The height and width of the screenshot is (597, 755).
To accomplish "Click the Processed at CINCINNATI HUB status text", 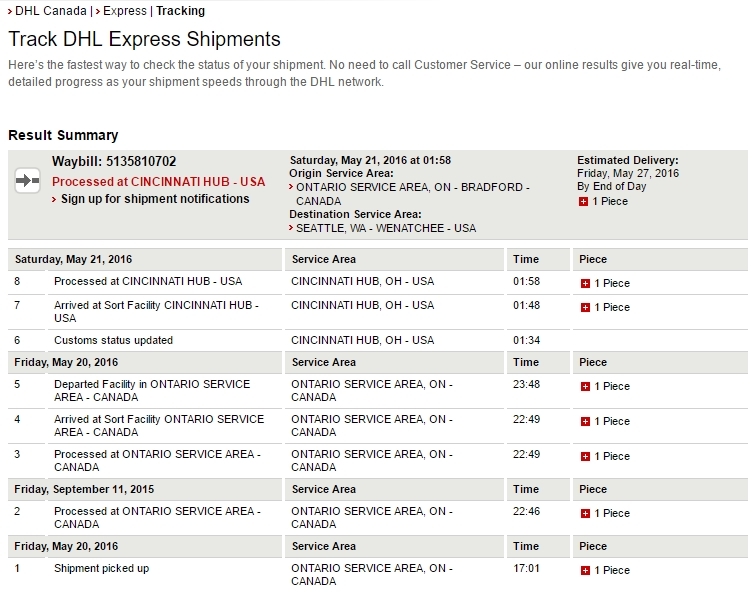I will coord(158,181).
